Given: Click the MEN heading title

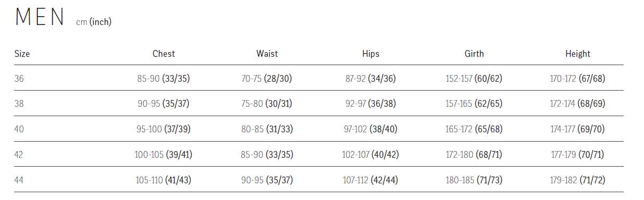Looking at the screenshot, I should coord(40,17).
